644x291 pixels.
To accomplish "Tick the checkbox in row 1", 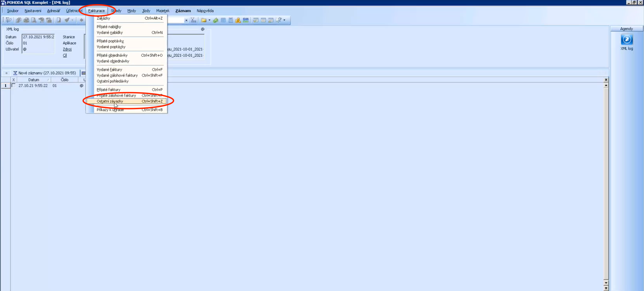I will pyautogui.click(x=14, y=85).
